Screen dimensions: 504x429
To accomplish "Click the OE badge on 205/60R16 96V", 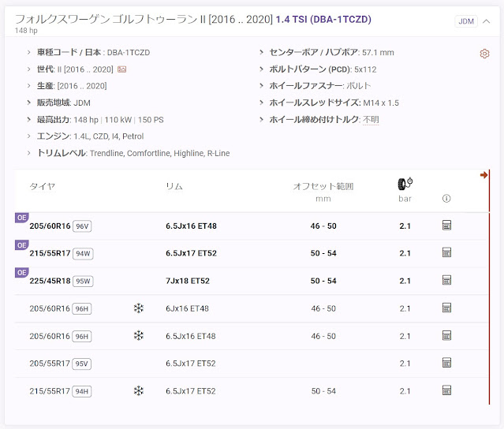I will point(21,218).
